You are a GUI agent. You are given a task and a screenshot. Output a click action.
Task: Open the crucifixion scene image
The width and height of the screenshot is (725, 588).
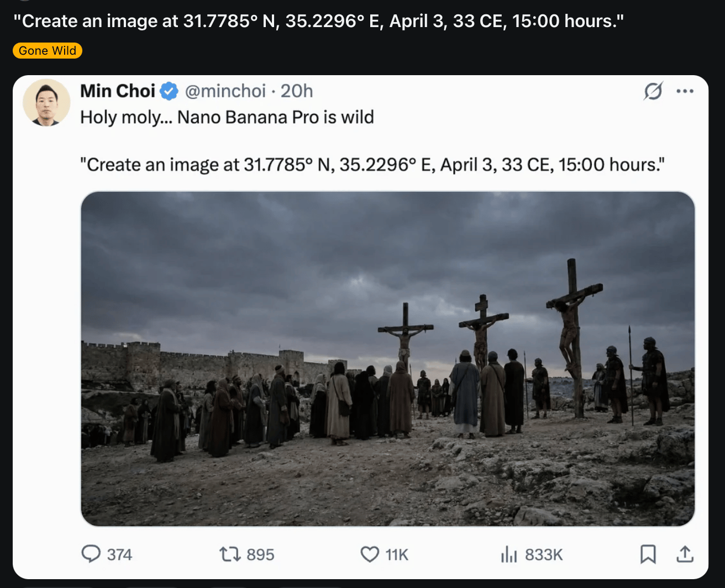point(387,359)
